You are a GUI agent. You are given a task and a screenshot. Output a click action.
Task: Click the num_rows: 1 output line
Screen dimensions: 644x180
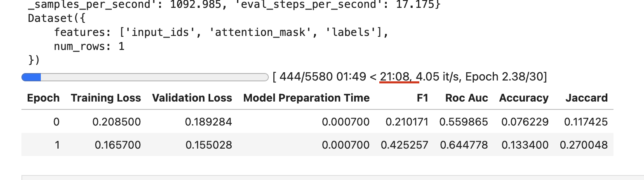pyautogui.click(x=89, y=47)
